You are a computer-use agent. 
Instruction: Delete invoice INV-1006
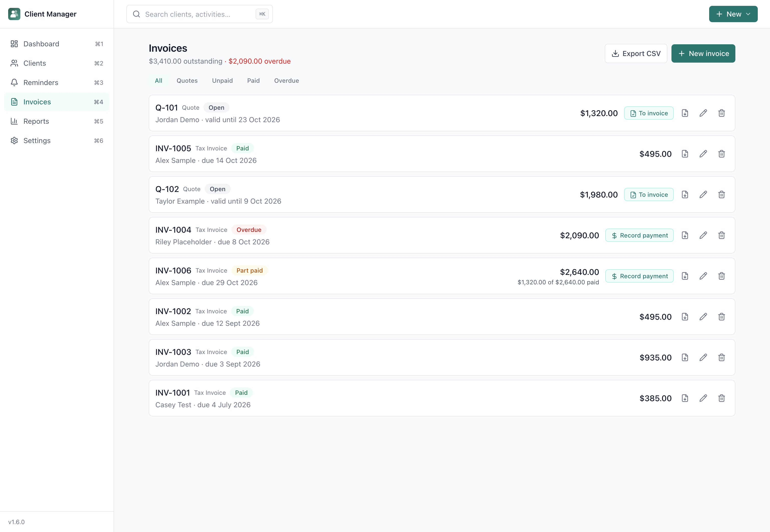pos(721,276)
